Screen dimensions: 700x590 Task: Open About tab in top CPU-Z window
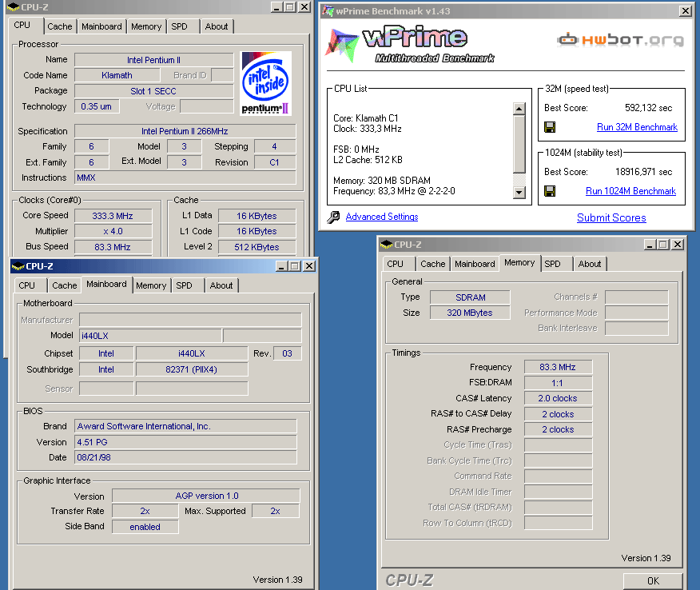click(217, 26)
